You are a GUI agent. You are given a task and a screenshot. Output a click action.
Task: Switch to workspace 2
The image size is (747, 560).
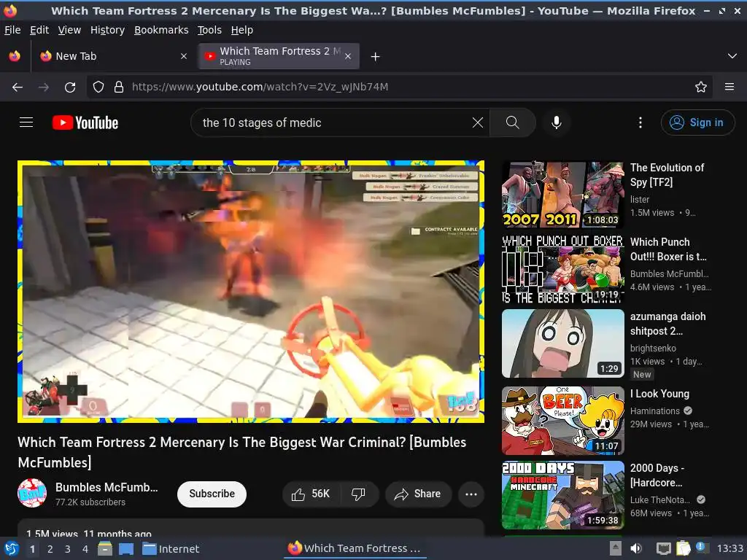(x=50, y=549)
